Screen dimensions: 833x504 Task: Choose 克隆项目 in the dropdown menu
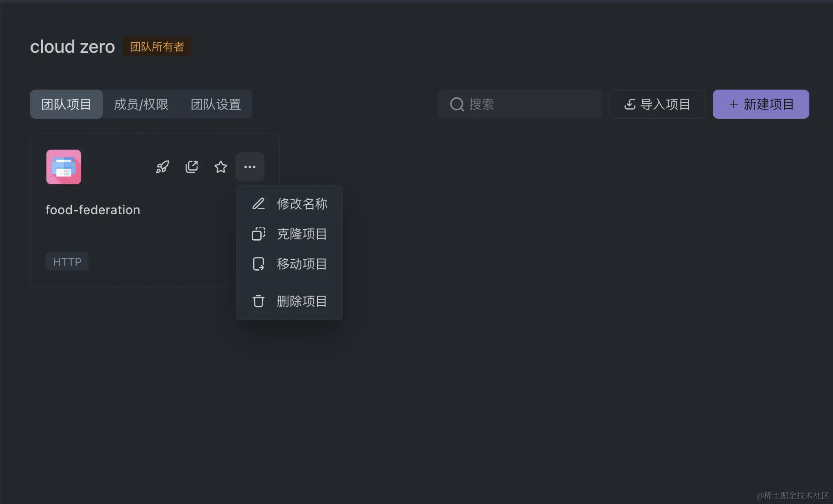coord(302,234)
